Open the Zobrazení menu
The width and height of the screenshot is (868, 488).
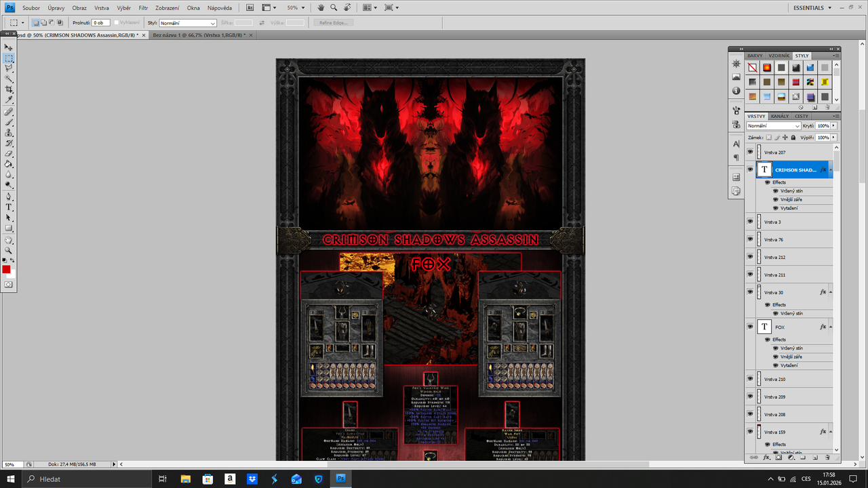pyautogui.click(x=167, y=7)
